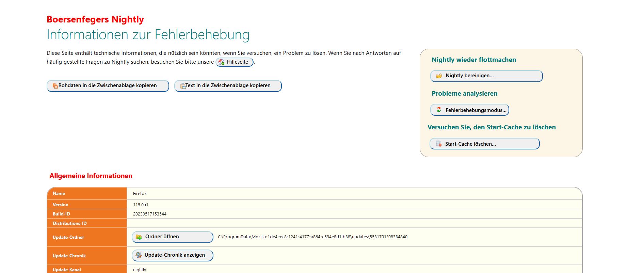Click the build ID value 20230517153544
The height and width of the screenshot is (273, 644).
tap(150, 214)
